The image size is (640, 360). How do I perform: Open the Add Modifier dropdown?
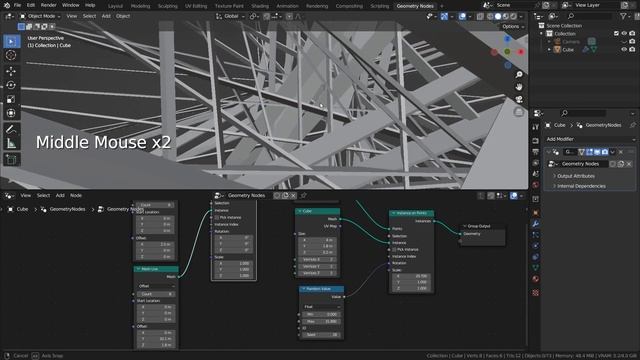[591, 139]
